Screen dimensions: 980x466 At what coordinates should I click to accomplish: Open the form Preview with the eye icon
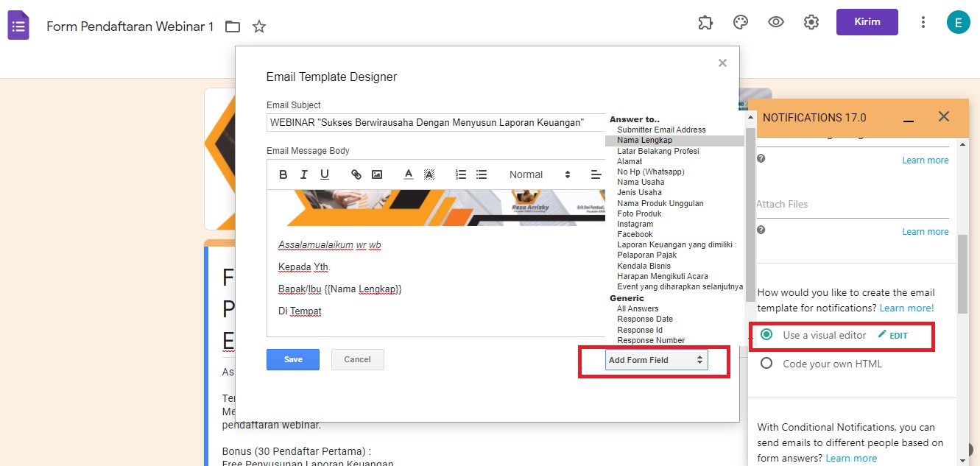[x=775, y=22]
